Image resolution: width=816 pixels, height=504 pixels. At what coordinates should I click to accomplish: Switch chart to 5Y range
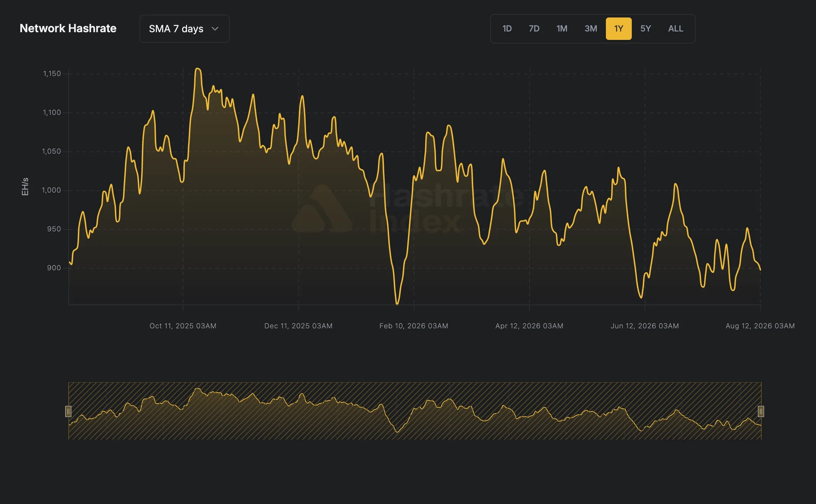click(645, 29)
